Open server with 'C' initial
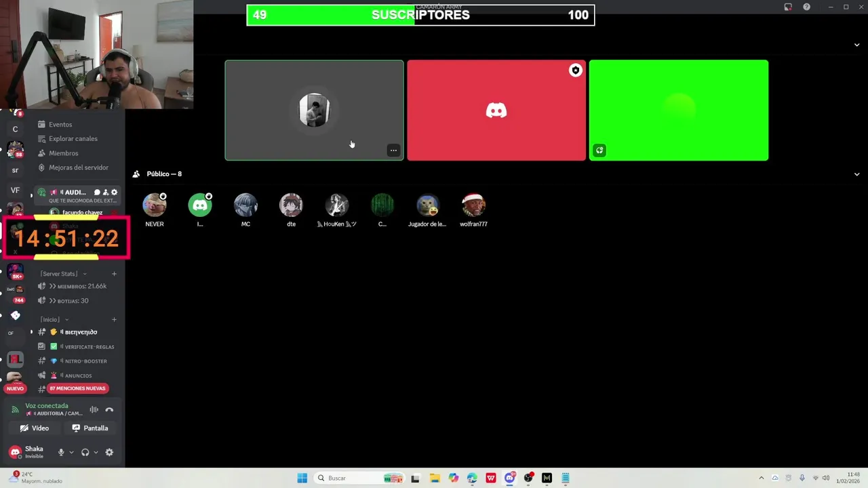 [15, 129]
